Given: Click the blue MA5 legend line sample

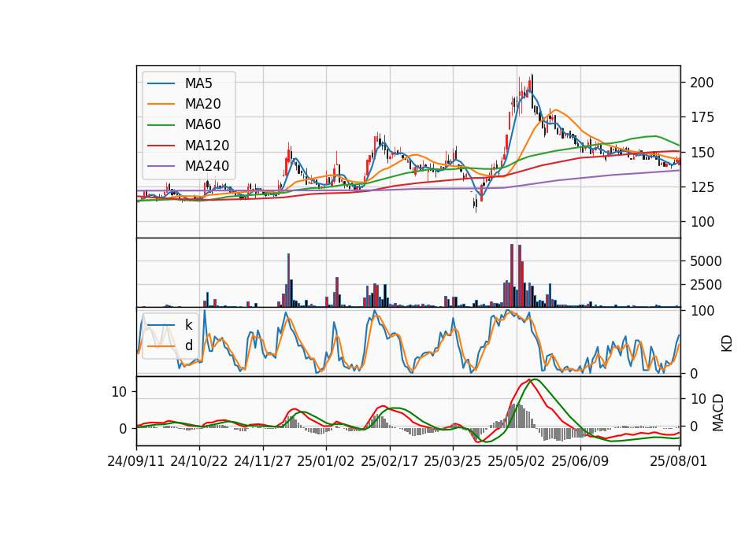Looking at the screenshot, I should point(161,83).
